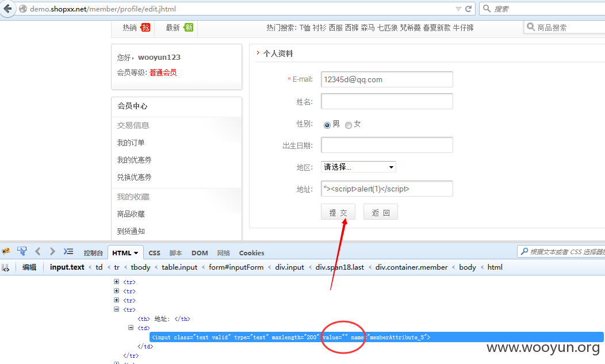Select the body breadcrumb
The image size is (605, 364).
point(467,267)
